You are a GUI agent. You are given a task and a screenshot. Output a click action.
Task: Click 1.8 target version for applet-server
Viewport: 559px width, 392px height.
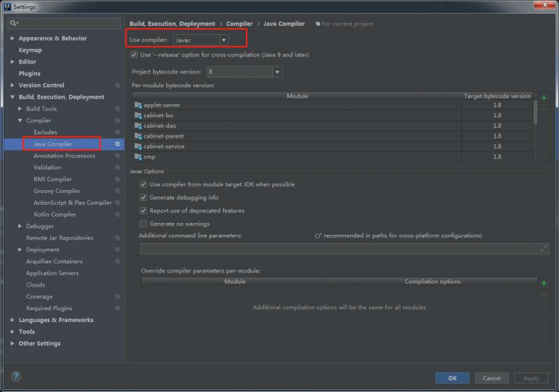pyautogui.click(x=497, y=105)
